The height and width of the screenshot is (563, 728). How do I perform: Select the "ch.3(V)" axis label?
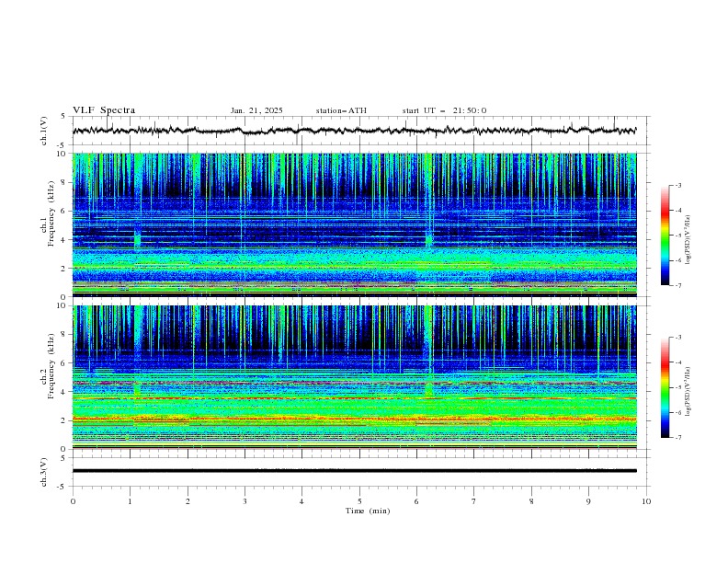tap(44, 472)
